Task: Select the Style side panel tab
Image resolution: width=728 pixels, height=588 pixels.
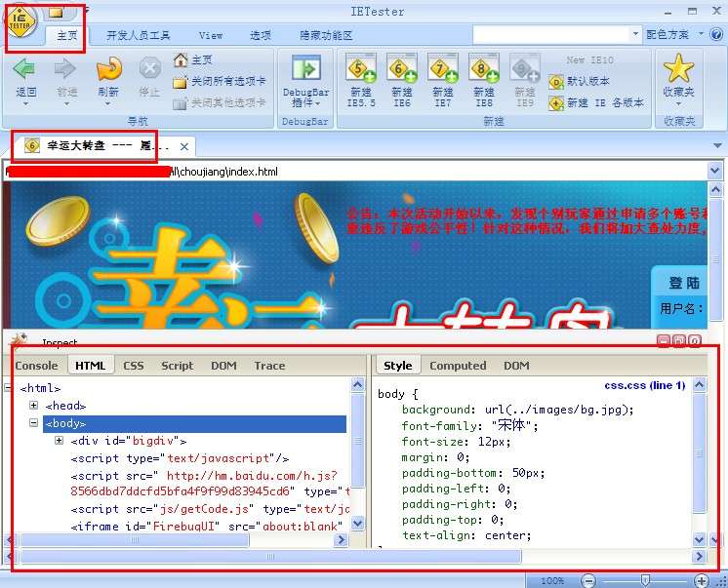Action: point(398,366)
